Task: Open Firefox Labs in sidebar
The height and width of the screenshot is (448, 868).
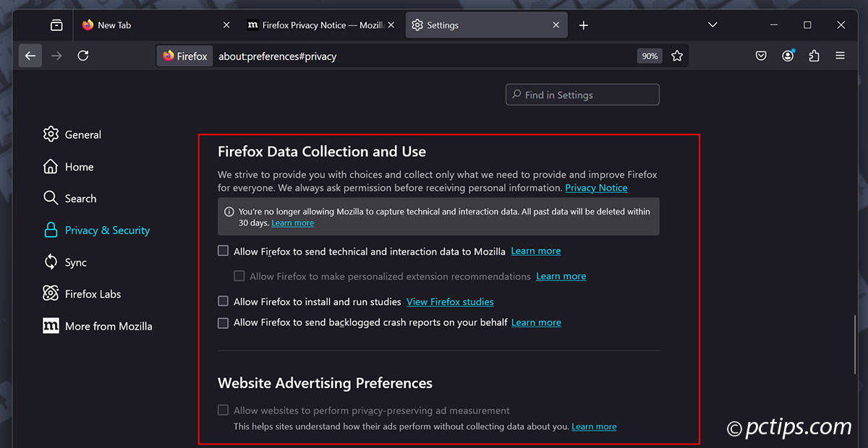Action: [x=82, y=294]
